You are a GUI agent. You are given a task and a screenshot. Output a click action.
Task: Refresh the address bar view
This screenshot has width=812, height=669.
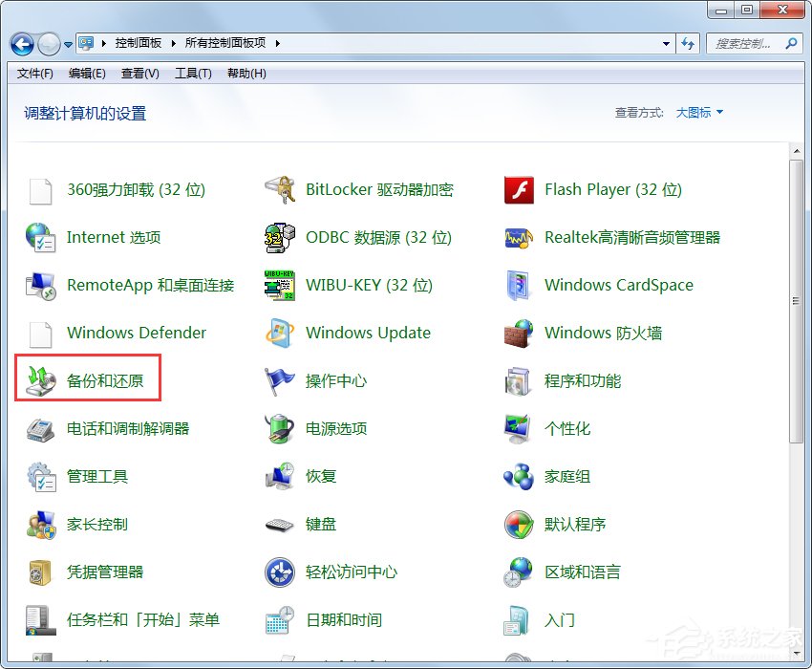(688, 44)
